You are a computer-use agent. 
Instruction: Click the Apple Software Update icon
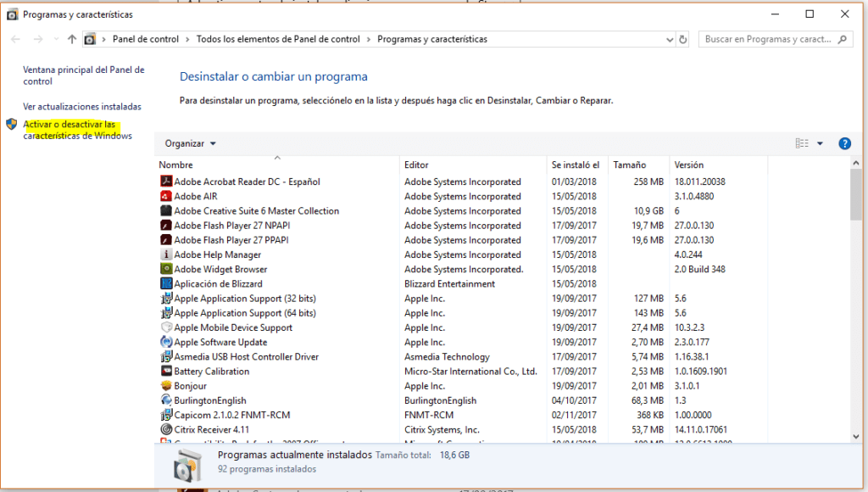pos(167,342)
